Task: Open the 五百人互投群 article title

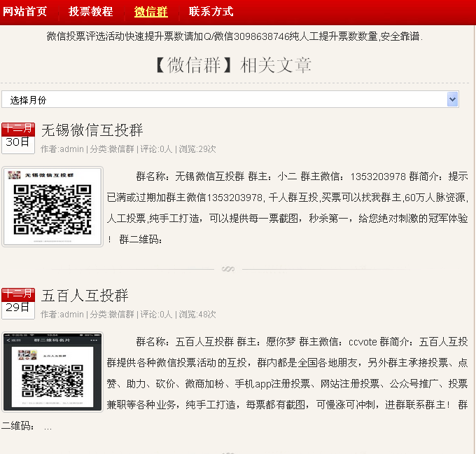Action: pyautogui.click(x=85, y=296)
